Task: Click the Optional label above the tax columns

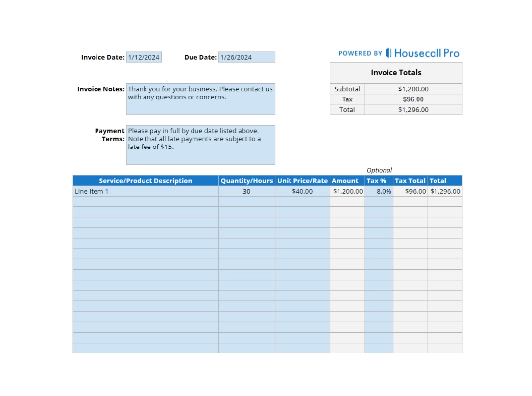Action: (x=380, y=170)
